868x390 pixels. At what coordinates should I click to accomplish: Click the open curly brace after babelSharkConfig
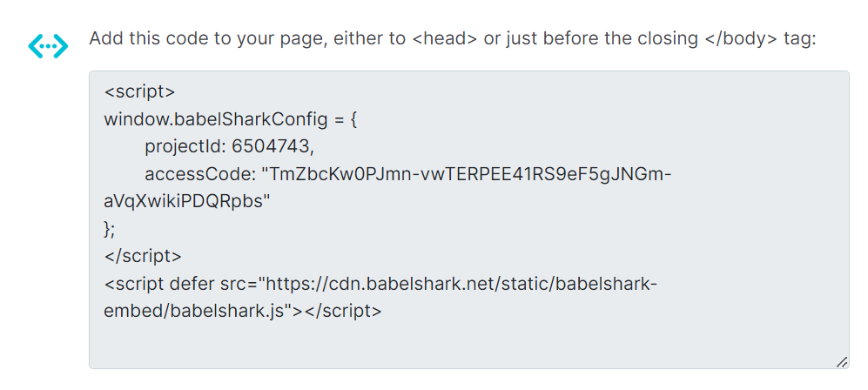[x=353, y=118]
